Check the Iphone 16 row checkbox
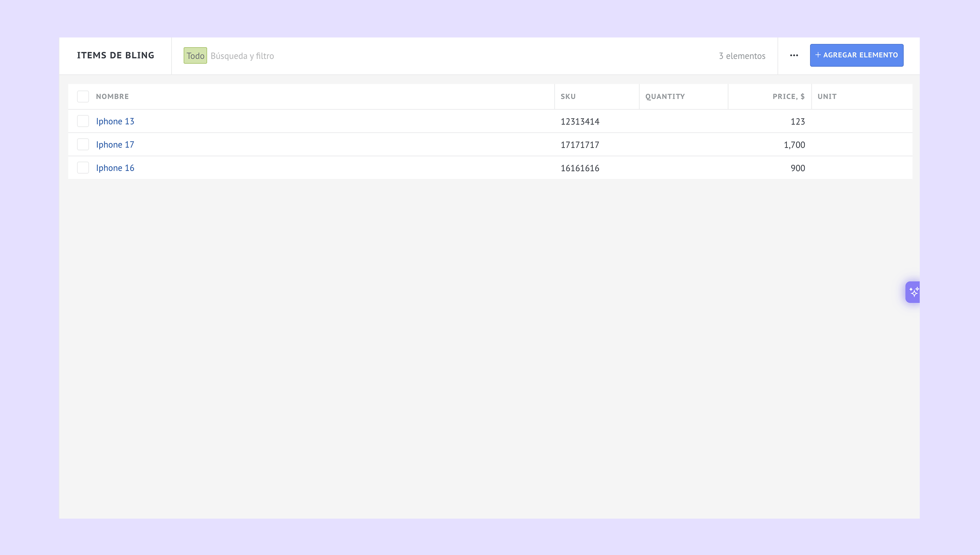This screenshot has width=980, height=555. coord(83,168)
